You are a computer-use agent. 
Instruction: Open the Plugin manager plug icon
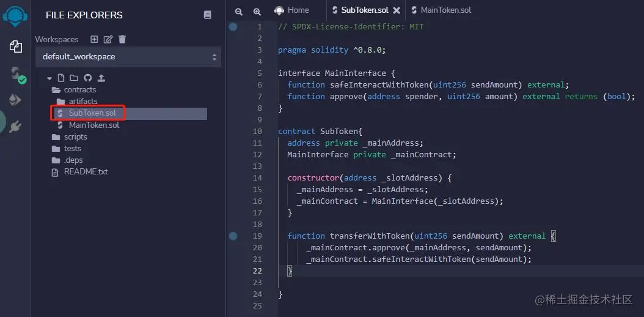(16, 127)
